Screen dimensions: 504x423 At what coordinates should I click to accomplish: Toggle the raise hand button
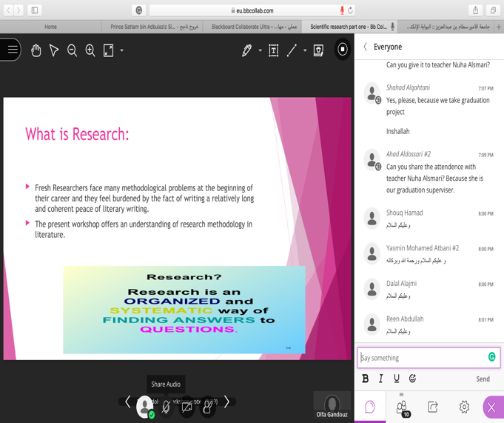207,407
